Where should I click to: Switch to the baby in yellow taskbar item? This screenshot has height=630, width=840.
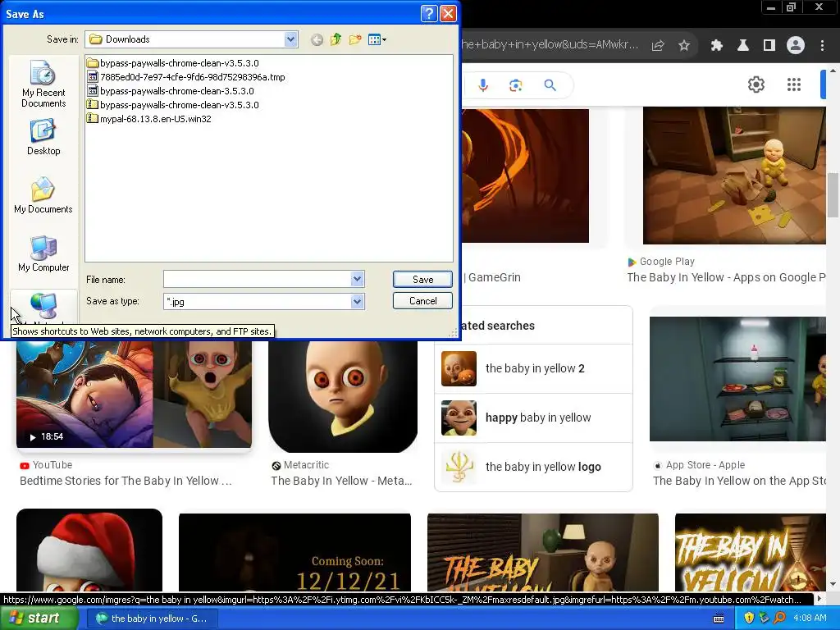coord(151,619)
